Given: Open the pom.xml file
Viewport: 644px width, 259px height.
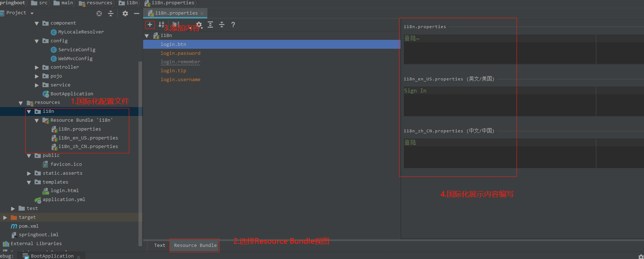Looking at the screenshot, I should click(x=25, y=226).
